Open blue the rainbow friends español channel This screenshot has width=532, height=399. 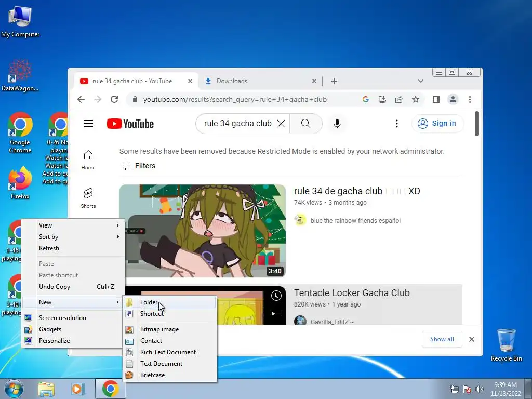click(x=355, y=220)
